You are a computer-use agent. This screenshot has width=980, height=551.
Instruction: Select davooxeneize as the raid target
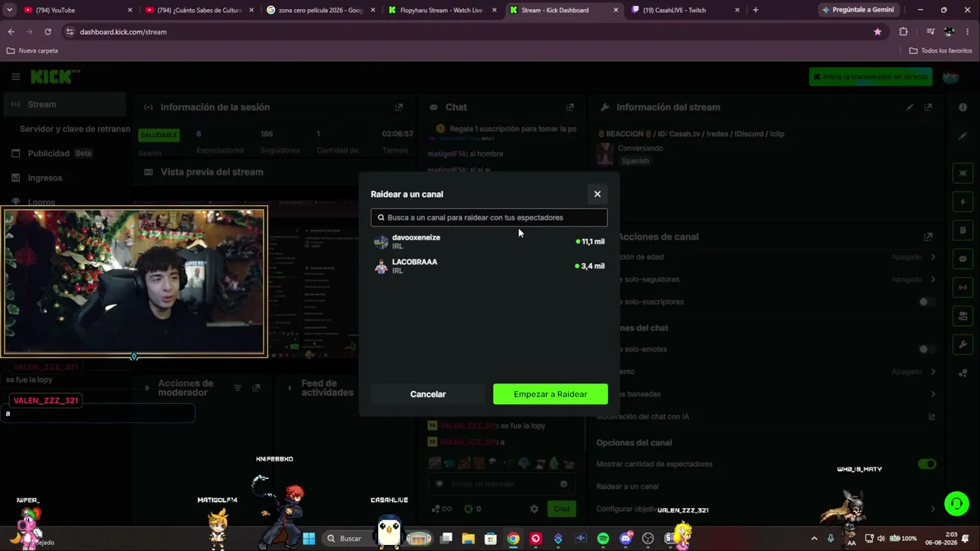(489, 242)
